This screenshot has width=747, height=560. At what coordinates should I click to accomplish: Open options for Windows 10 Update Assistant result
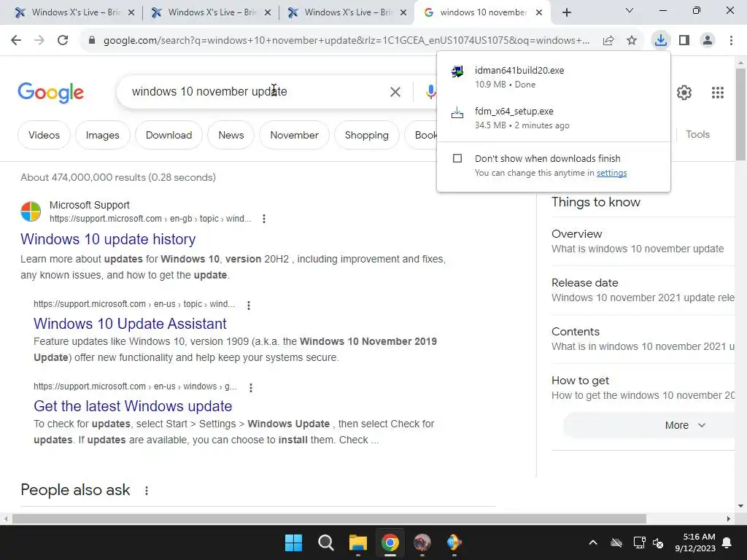[x=249, y=306]
